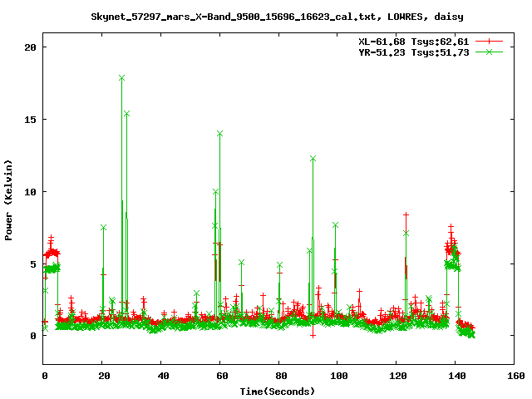Image resolution: width=532 pixels, height=399 pixels.
Task: Click the red plus legend marker
Action: click(x=489, y=42)
